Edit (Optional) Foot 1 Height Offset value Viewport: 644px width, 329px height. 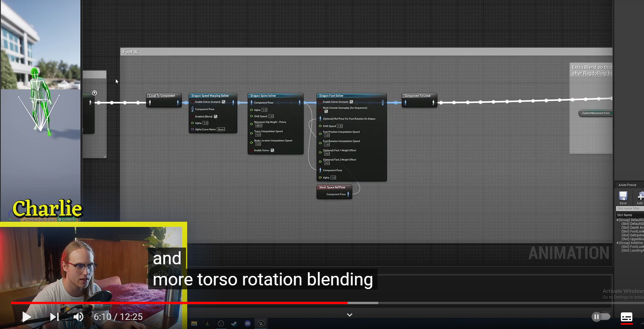point(327,154)
